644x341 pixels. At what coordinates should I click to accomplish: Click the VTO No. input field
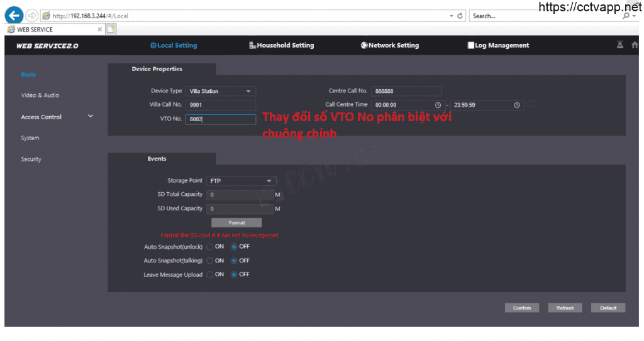point(221,119)
